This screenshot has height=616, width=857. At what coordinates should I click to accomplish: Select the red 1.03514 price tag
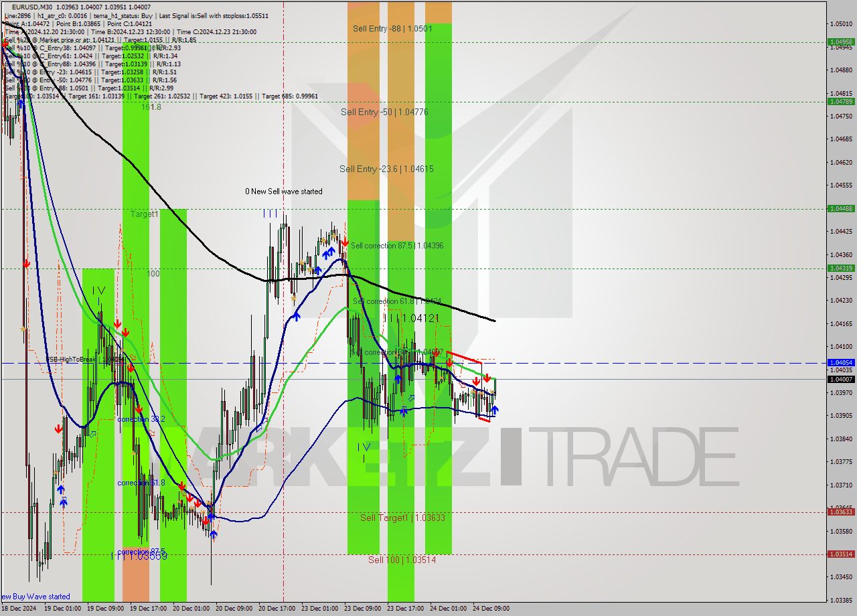[x=841, y=554]
